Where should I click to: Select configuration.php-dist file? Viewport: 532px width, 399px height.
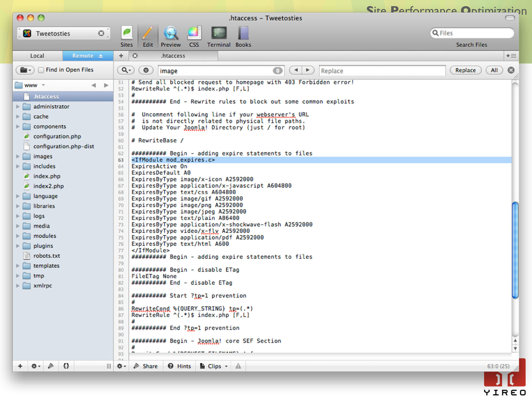[x=63, y=146]
